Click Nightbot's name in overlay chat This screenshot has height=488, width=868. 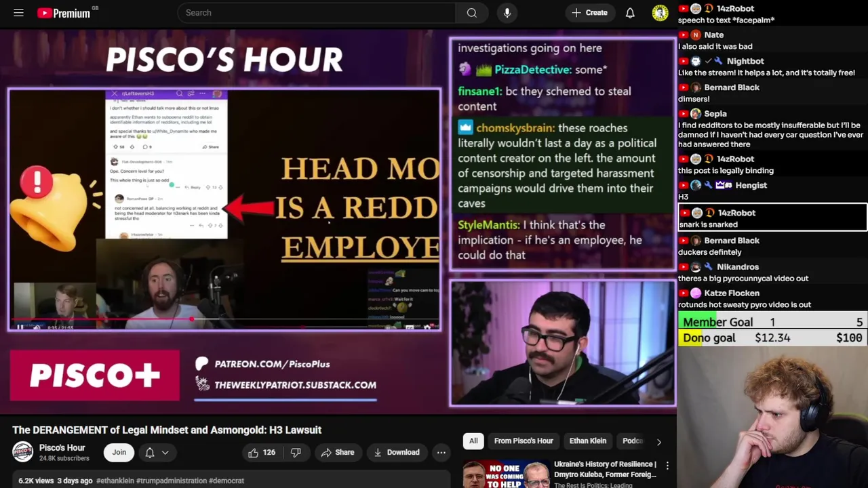[x=745, y=61]
